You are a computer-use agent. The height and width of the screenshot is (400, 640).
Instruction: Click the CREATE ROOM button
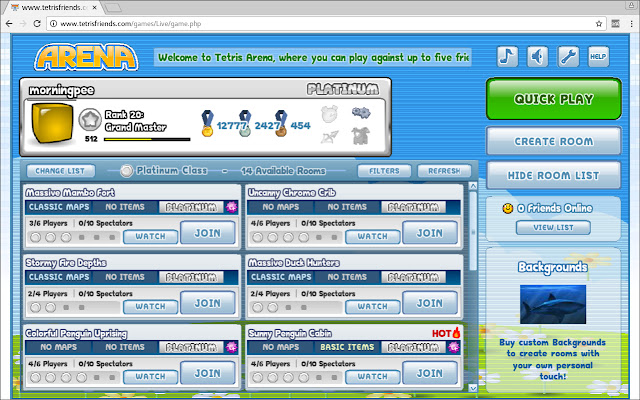(553, 141)
